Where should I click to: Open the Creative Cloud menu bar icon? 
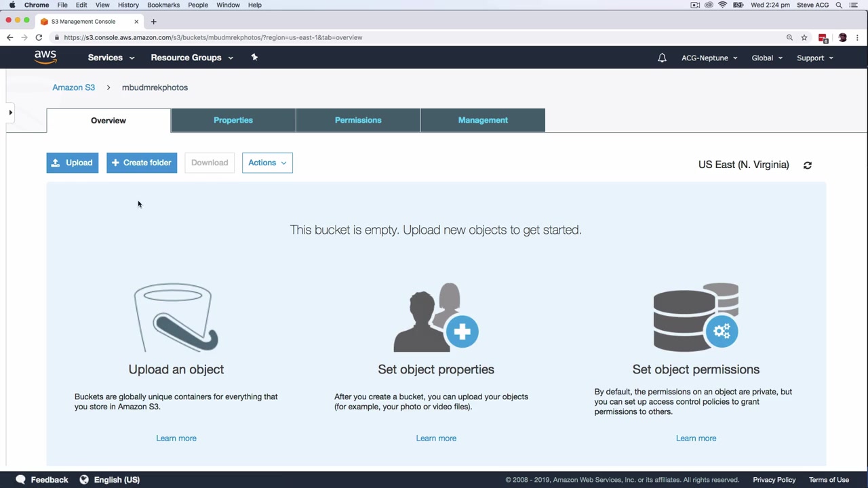709,5
